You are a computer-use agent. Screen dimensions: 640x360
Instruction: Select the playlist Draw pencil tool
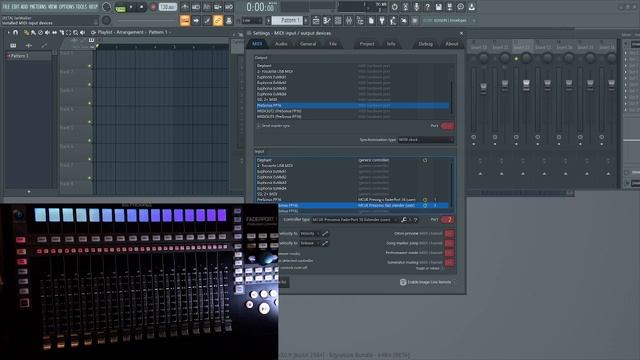tap(27, 32)
